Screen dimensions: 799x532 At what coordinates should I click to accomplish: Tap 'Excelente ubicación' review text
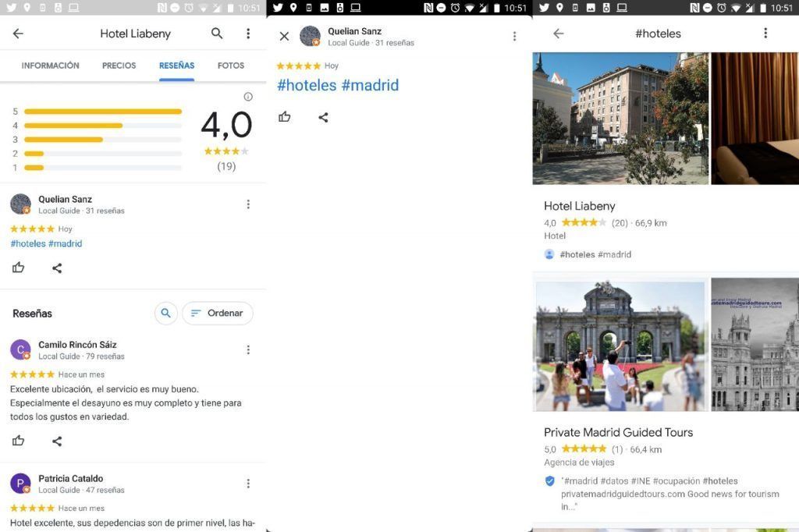click(126, 403)
